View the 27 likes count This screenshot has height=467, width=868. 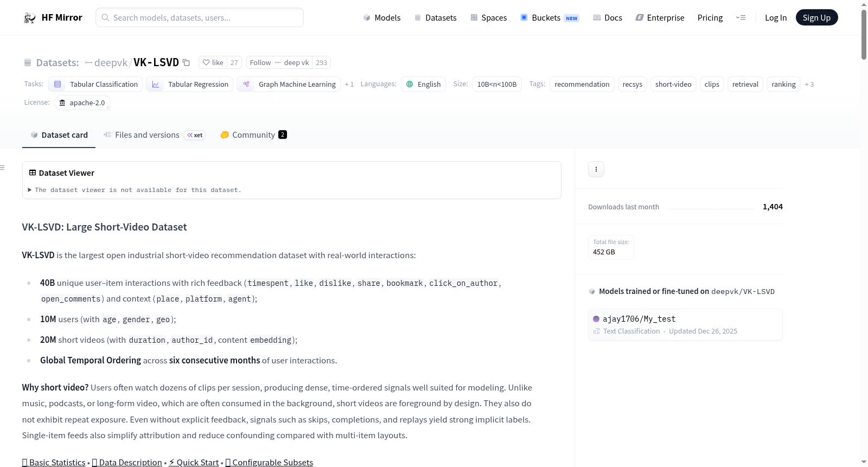pos(234,62)
